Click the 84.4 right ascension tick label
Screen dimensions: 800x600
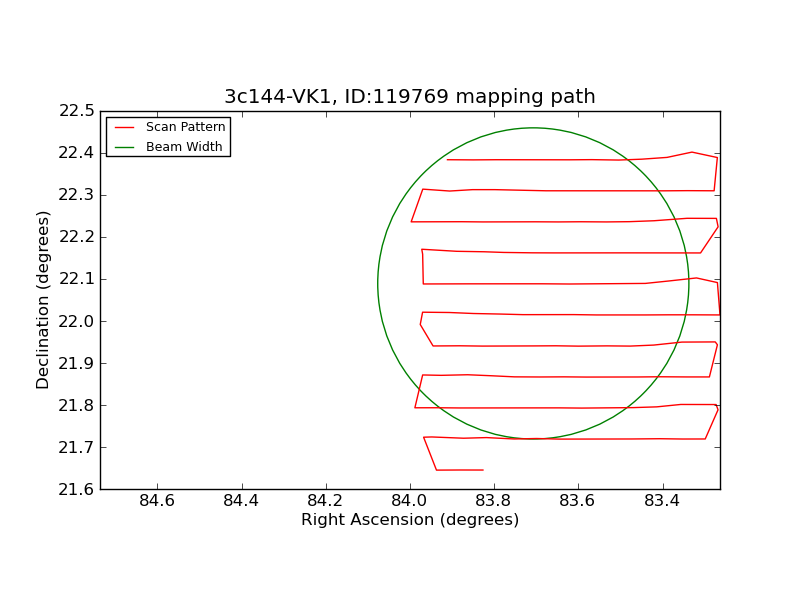(241, 501)
